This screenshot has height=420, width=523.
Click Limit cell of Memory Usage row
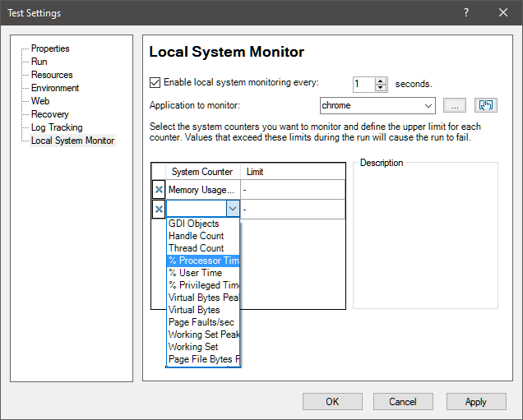[293, 190]
